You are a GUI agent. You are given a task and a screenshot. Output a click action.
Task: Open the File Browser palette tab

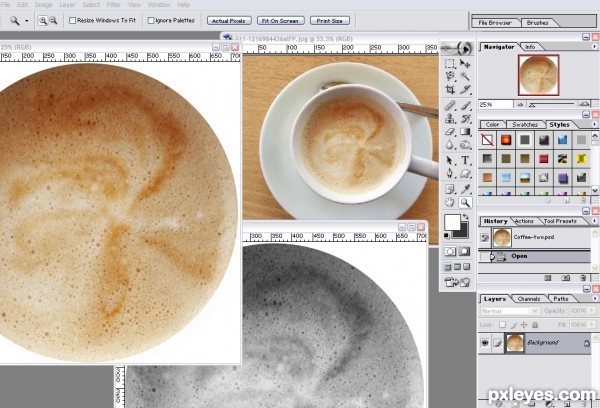495,23
